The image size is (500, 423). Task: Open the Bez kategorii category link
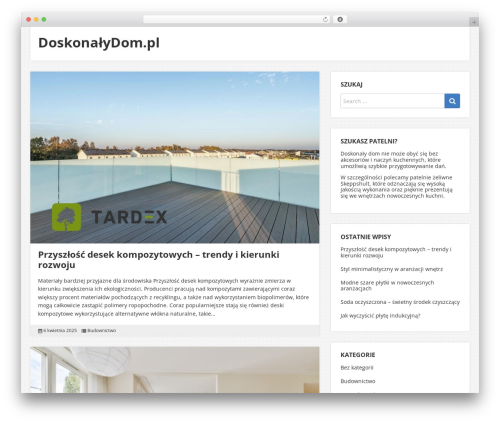357,368
